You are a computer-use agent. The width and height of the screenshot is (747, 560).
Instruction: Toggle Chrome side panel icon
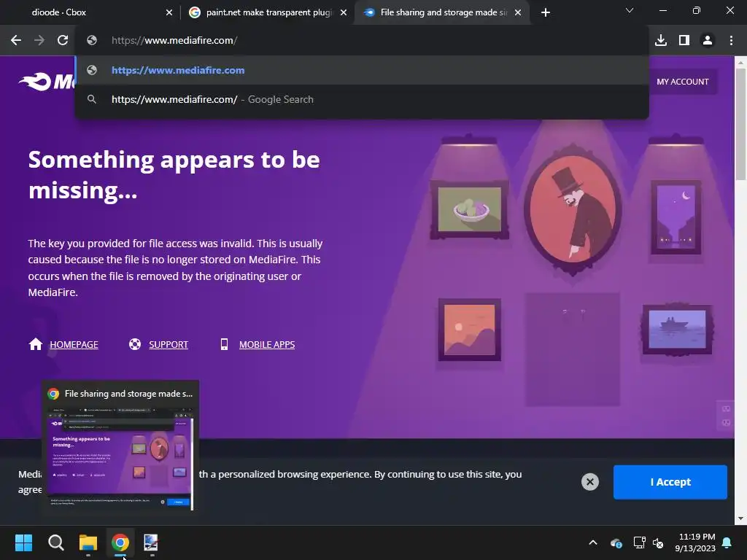coord(684,41)
